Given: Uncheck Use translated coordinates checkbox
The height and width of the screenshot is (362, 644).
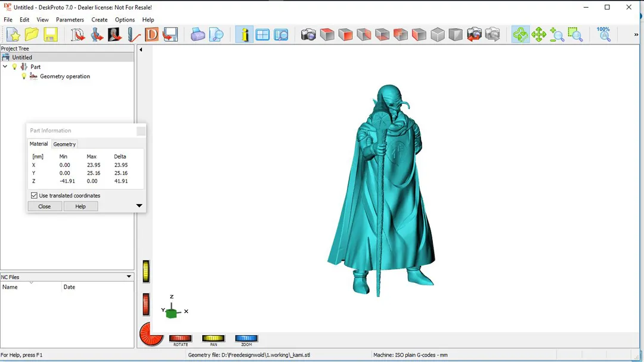Looking at the screenshot, I should point(34,196).
